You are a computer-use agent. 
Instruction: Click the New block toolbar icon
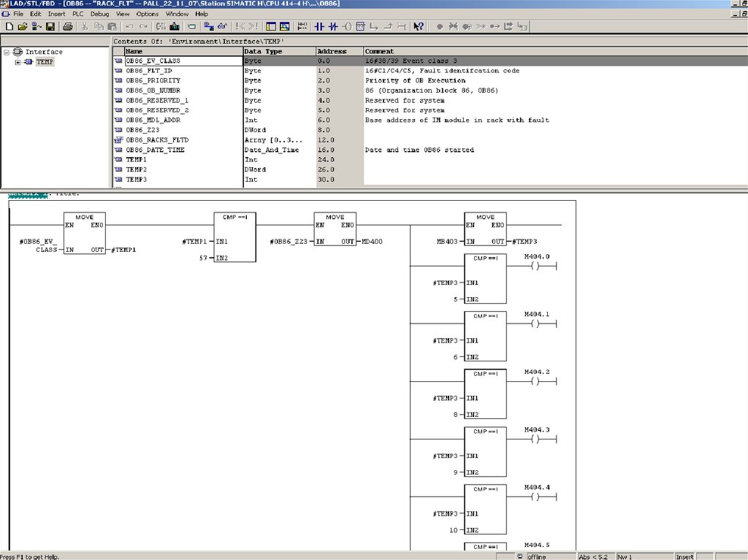(9, 27)
